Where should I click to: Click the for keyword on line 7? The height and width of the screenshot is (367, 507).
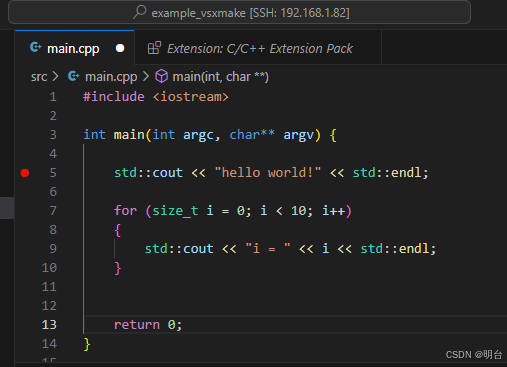125,211
